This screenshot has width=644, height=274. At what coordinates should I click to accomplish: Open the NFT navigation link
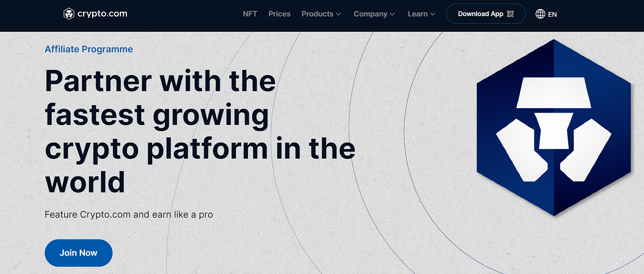coord(250,14)
